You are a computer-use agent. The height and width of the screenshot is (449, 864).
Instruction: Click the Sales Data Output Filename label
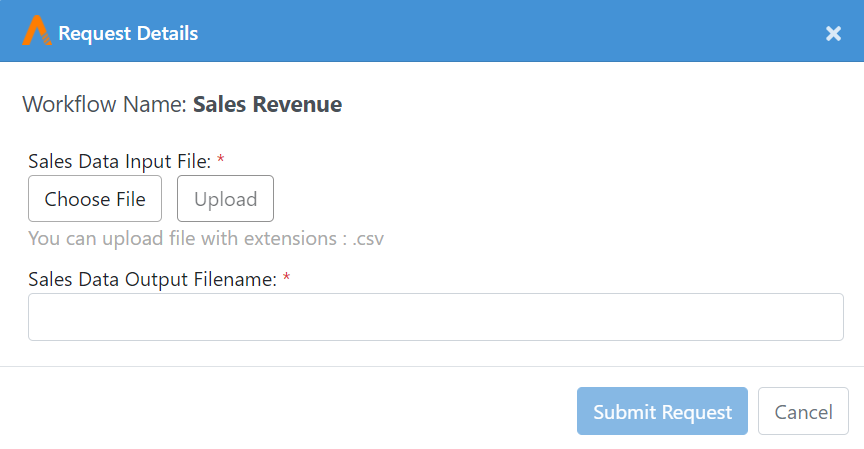153,279
